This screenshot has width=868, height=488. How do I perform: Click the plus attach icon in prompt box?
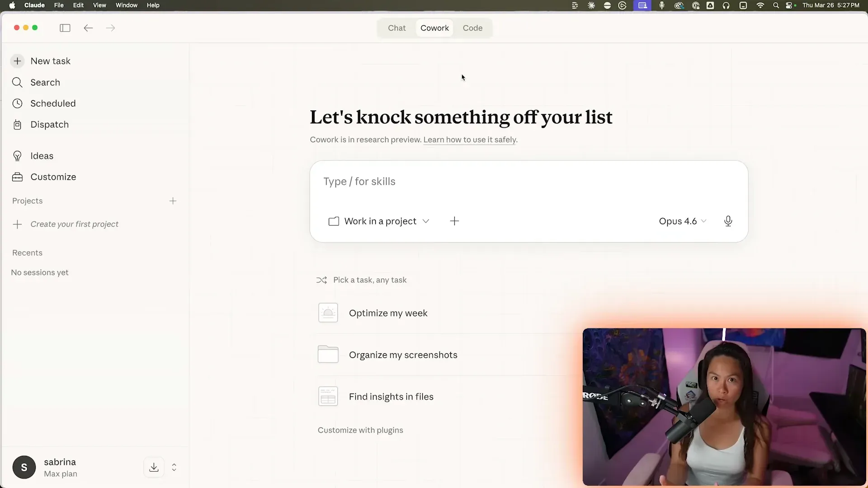click(454, 221)
